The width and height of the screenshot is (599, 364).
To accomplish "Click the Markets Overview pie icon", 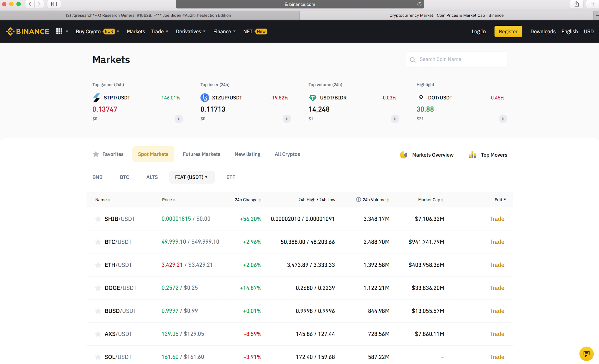I will pos(404,155).
